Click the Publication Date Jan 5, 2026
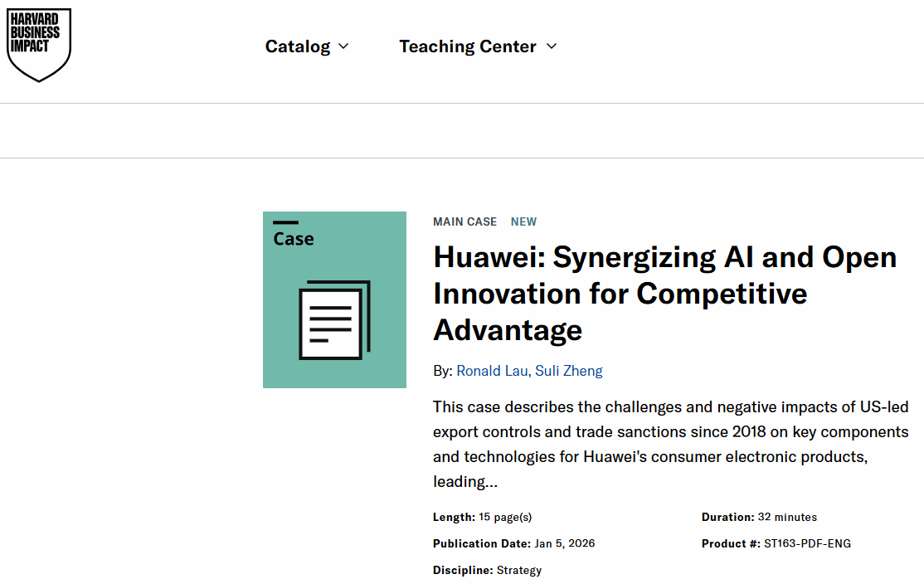 click(513, 543)
